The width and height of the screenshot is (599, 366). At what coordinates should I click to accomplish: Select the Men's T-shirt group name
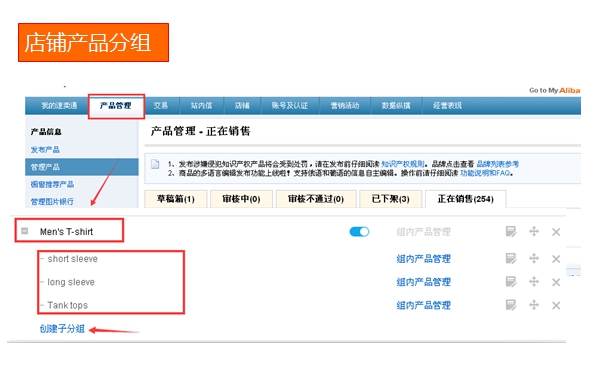(66, 232)
